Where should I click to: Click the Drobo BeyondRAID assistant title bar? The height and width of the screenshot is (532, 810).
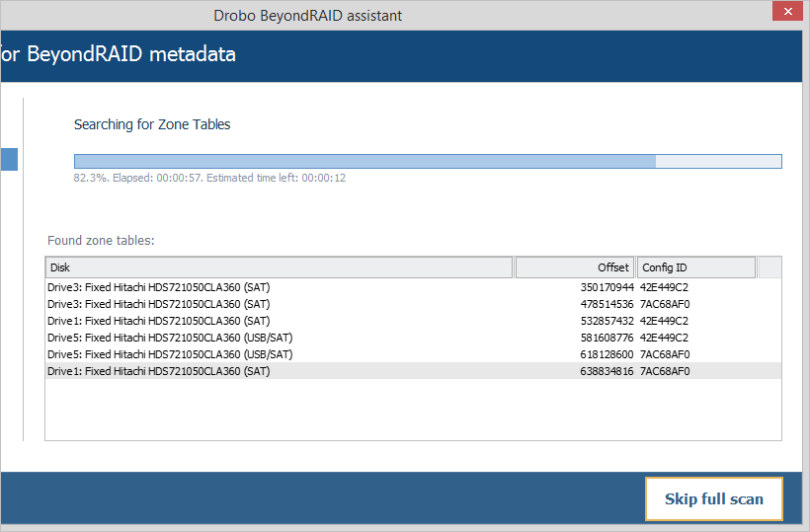click(x=307, y=16)
